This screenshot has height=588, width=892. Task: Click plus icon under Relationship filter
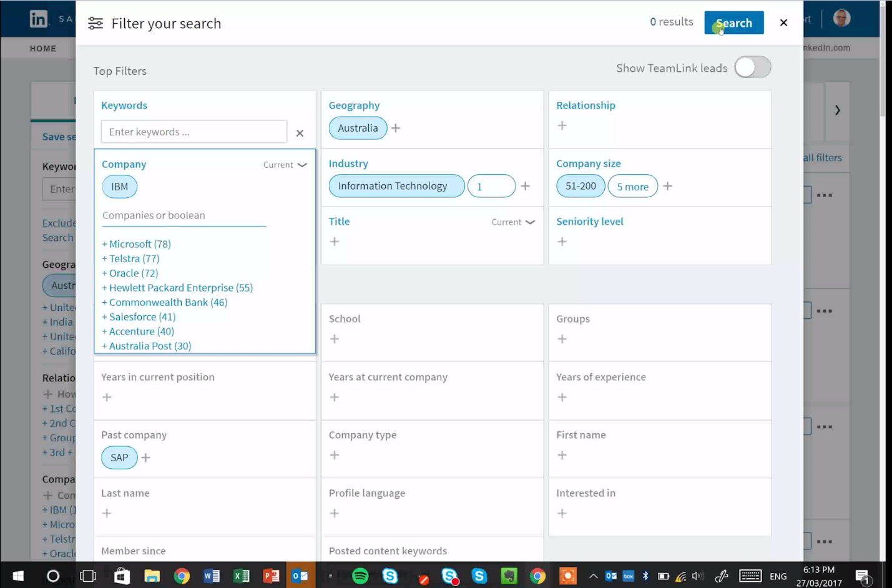pos(562,126)
